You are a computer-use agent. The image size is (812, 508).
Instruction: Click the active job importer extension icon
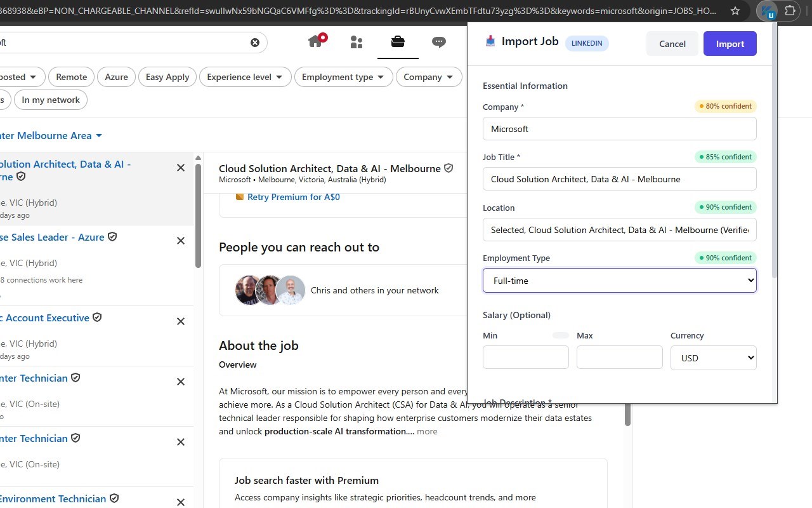pyautogui.click(x=768, y=11)
